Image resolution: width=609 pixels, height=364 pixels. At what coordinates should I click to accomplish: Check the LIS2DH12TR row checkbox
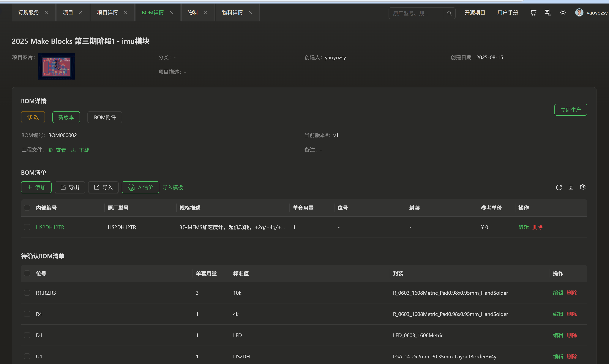[x=27, y=227]
